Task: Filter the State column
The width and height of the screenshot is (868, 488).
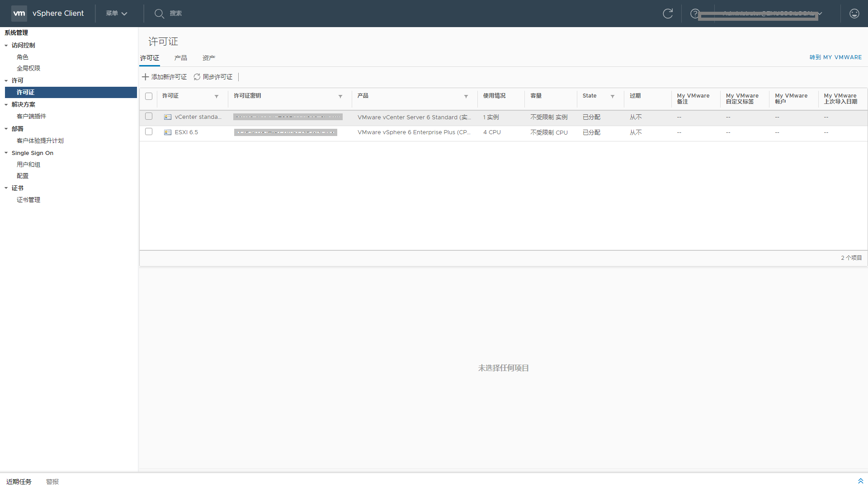Action: [x=613, y=96]
